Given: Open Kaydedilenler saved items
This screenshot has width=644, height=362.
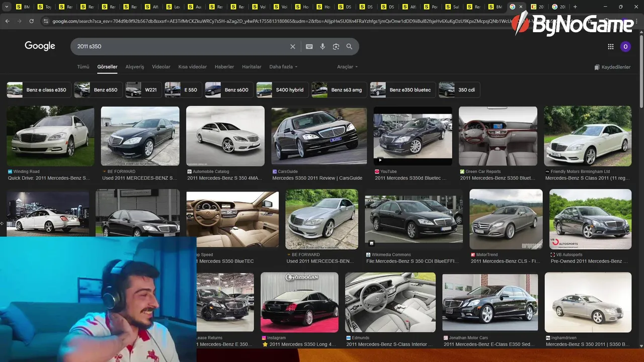Looking at the screenshot, I should [x=612, y=67].
